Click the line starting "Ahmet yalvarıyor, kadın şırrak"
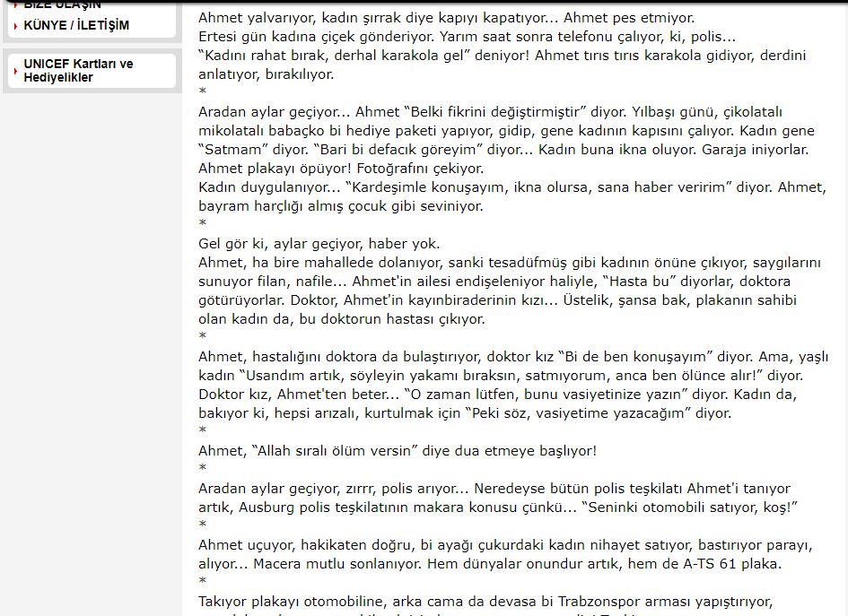Image resolution: width=848 pixels, height=616 pixels. (447, 18)
